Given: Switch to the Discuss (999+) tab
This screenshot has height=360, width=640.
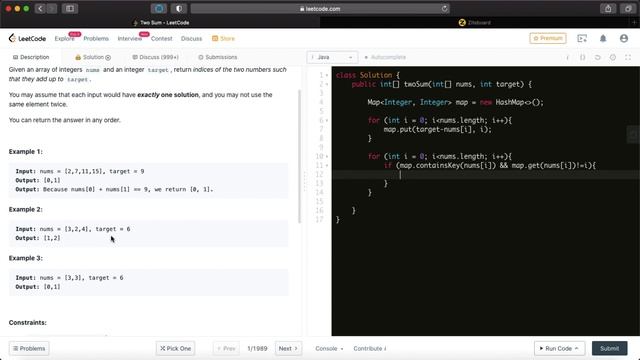Looking at the screenshot, I should point(156,57).
